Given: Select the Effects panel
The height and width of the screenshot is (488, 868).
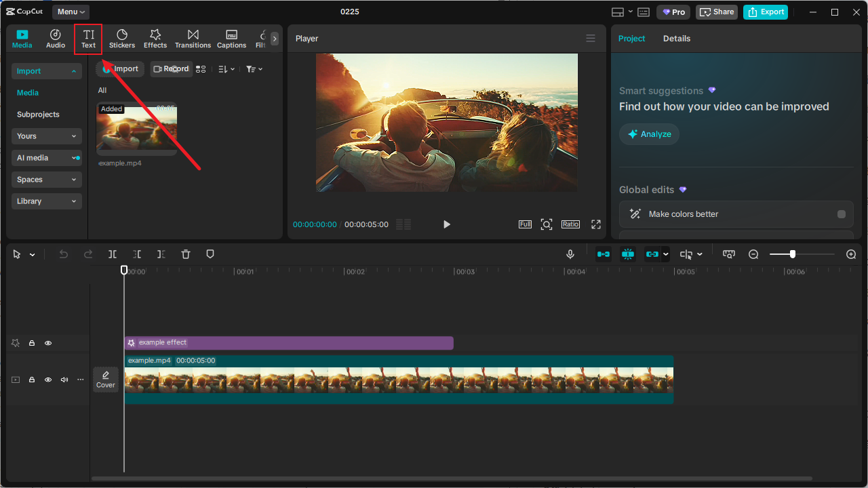Looking at the screenshot, I should click(x=155, y=38).
